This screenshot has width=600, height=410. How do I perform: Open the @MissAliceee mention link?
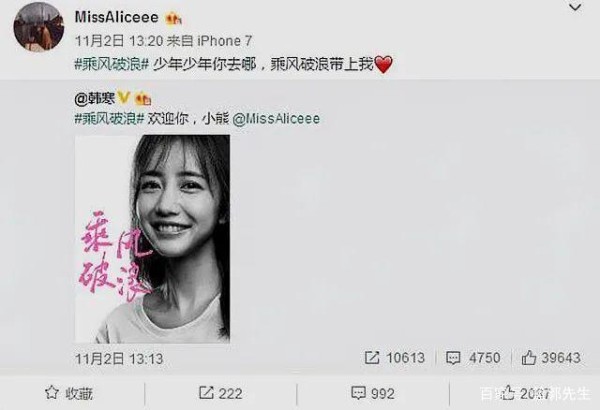[276, 119]
